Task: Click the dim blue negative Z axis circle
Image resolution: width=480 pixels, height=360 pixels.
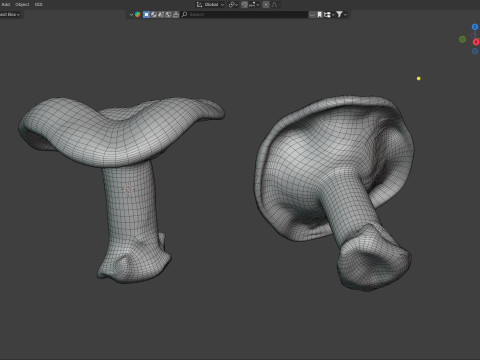Action: [x=475, y=51]
